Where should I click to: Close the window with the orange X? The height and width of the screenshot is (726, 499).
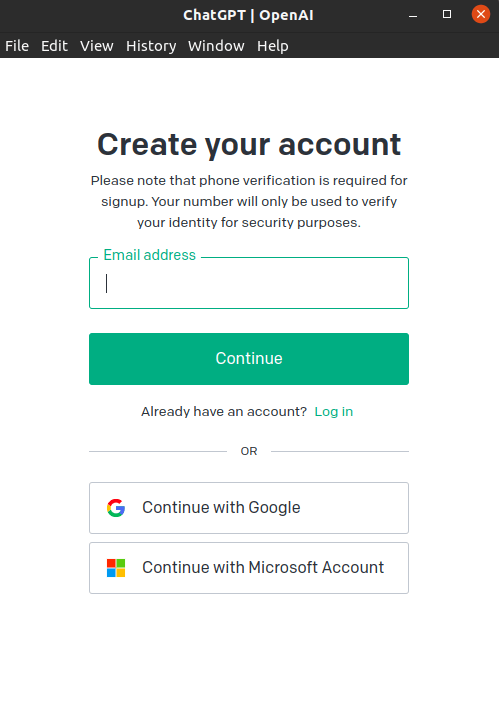pyautogui.click(x=480, y=14)
